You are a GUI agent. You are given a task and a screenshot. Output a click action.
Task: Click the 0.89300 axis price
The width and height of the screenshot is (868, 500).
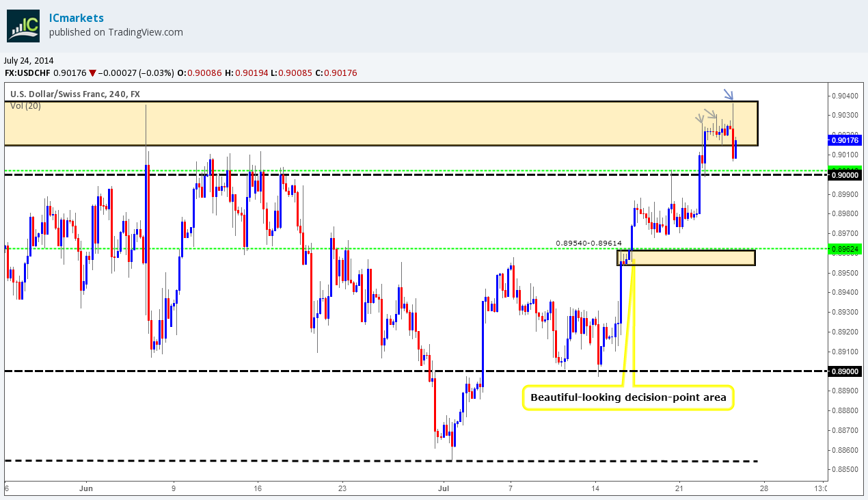click(845, 312)
